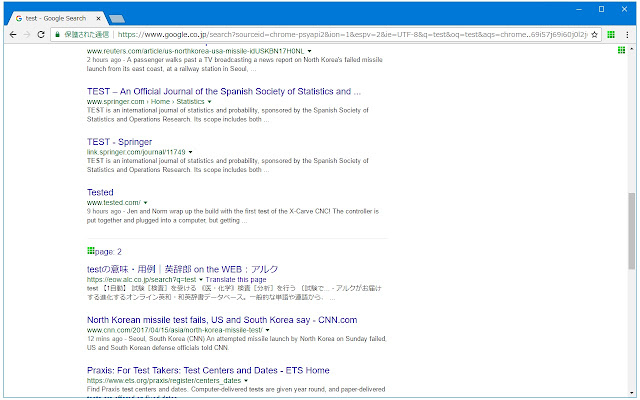This screenshot has height=400, width=640.
Task: Expand dropdown arrow next to ets.org URL
Action: (246, 381)
